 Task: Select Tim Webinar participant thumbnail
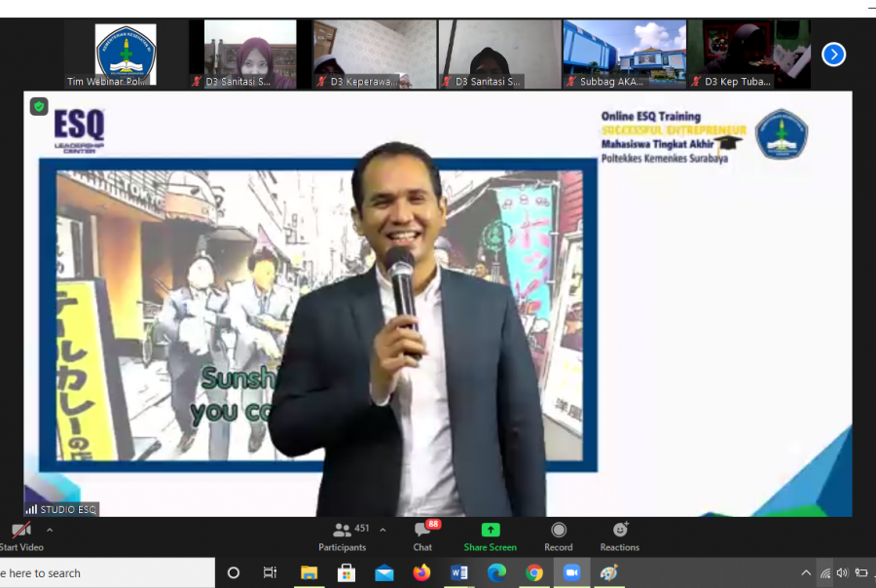click(x=125, y=55)
